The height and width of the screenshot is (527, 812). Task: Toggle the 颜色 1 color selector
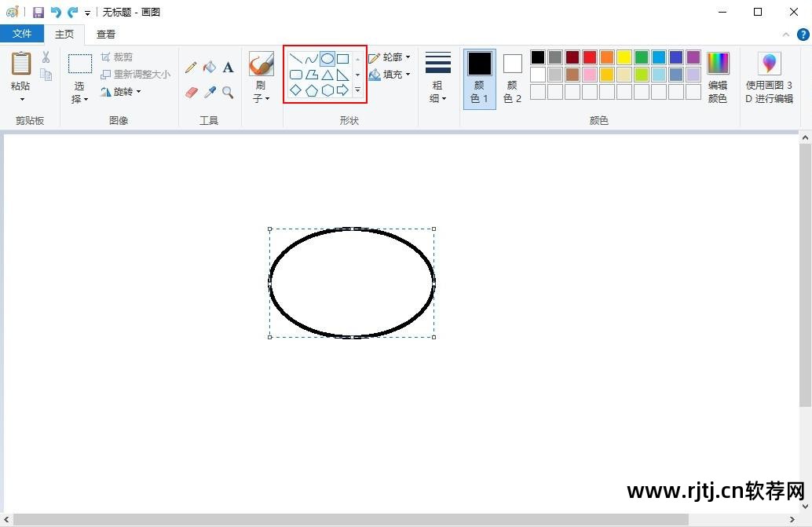tap(480, 79)
